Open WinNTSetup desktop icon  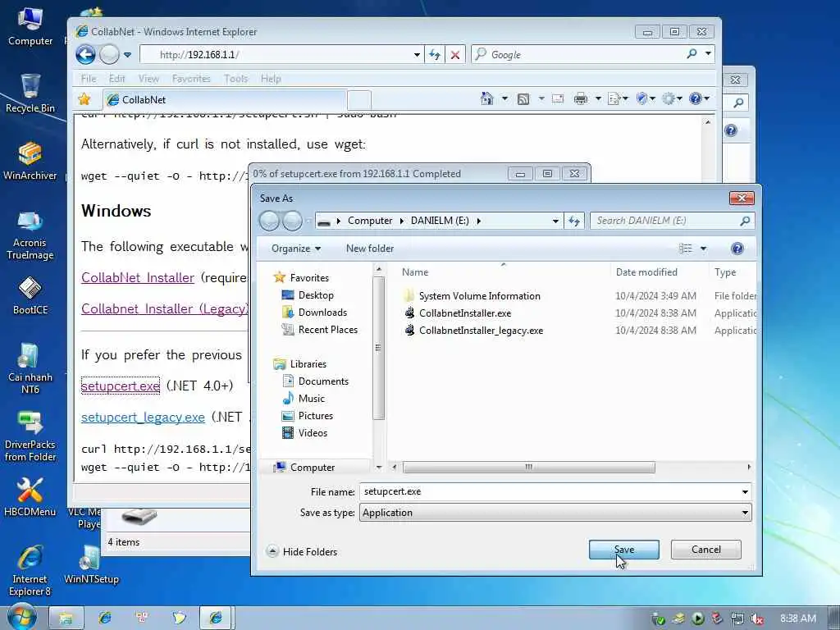coord(91,565)
